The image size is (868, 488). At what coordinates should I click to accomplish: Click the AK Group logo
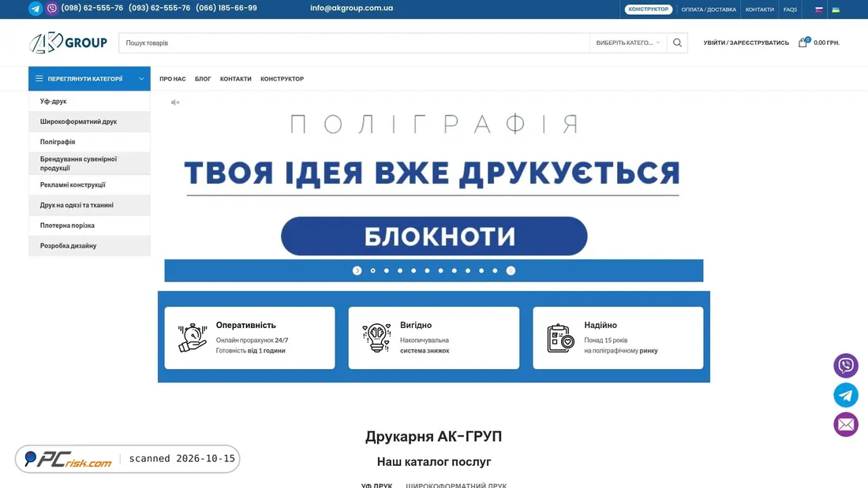68,43
